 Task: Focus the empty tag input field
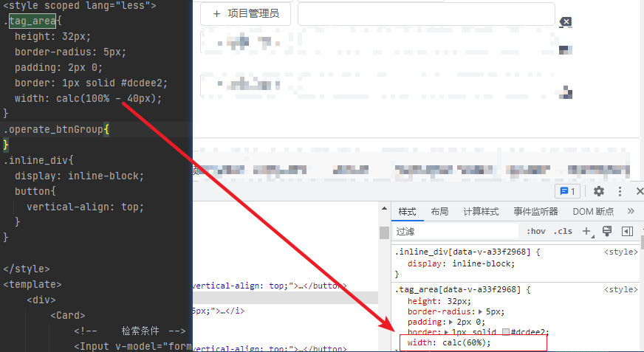click(426, 15)
